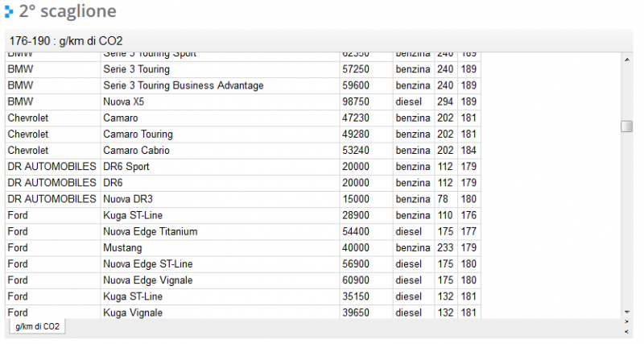Screen dimensions: 644x344
Task: Click the 'benzina' cell in Camaro 47230 row
Action: (x=414, y=118)
